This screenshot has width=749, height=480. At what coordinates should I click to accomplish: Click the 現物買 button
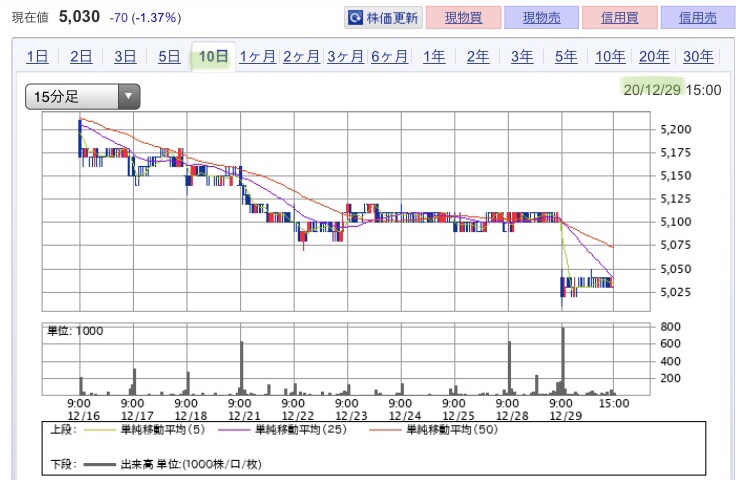(463, 18)
